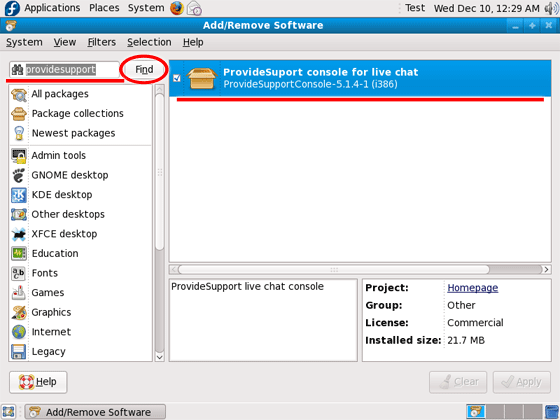The image size is (560, 420).
Task: Click the Education category icon
Action: click(x=19, y=254)
